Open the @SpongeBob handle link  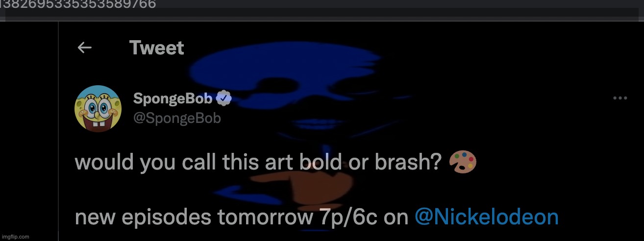(x=177, y=118)
